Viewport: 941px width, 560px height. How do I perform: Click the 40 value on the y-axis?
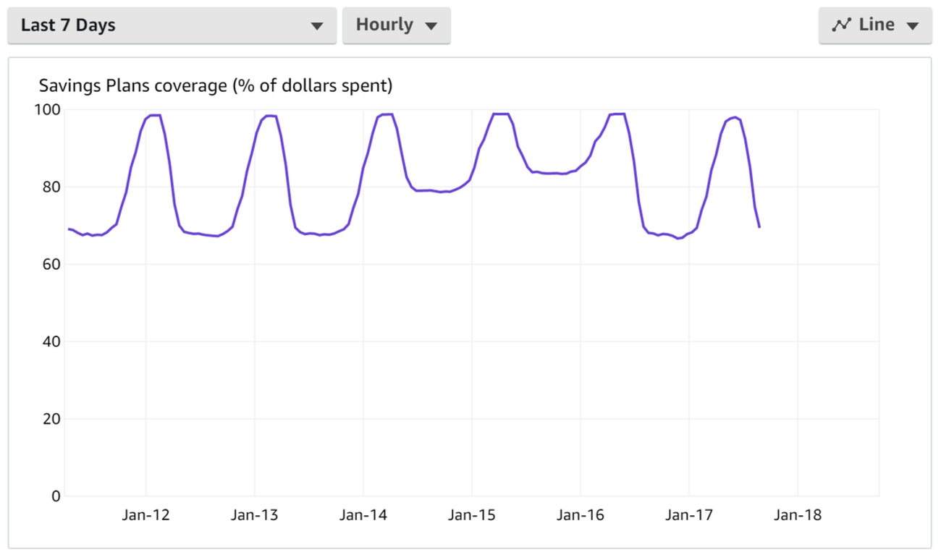(52, 342)
